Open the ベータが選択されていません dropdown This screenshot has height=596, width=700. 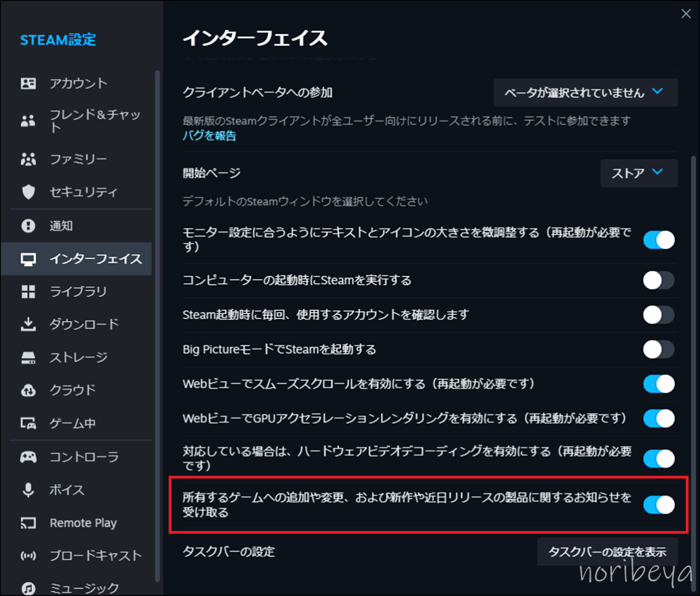point(586,92)
